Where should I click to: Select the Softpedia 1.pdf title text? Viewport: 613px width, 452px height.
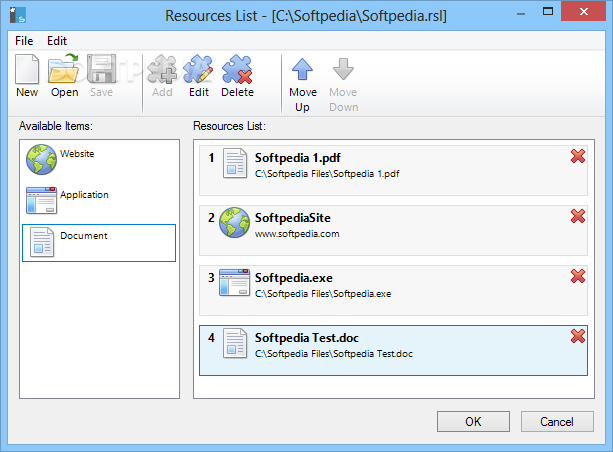[x=298, y=158]
